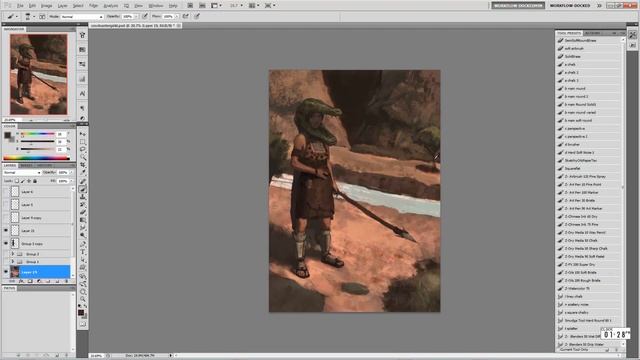Click the highlighted workspace button
640x360 pixels.
tap(518, 6)
